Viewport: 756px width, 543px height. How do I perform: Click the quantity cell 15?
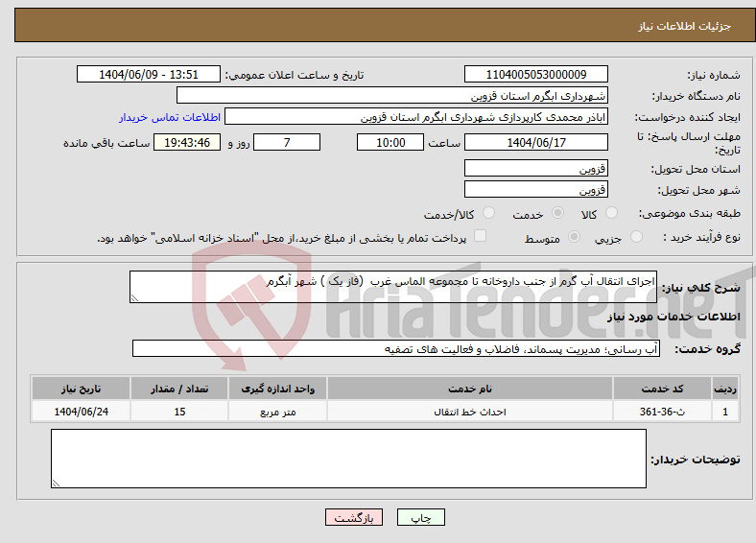click(x=179, y=412)
